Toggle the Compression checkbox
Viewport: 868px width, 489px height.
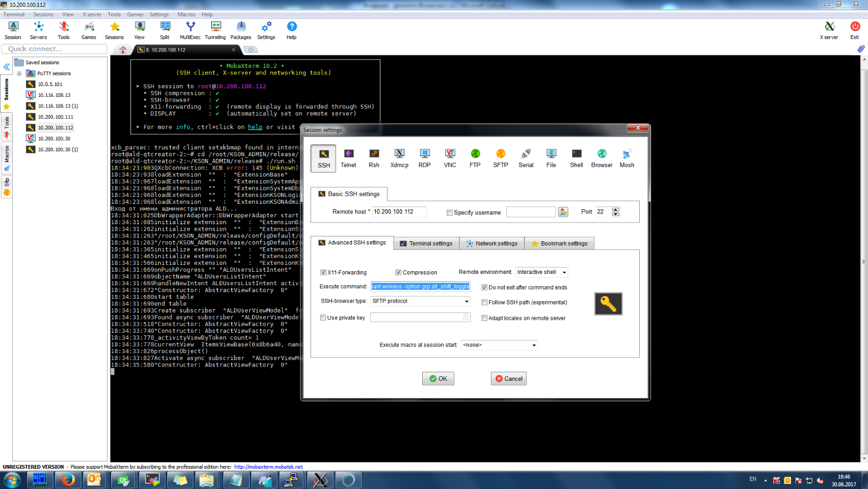coord(398,272)
